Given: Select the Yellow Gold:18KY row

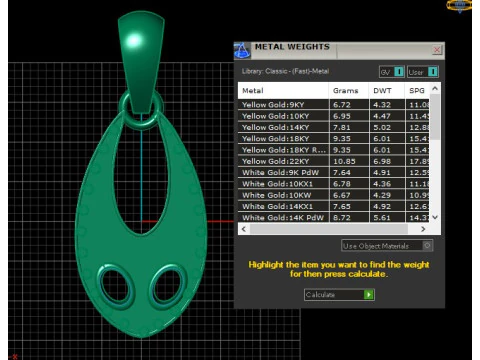Looking at the screenshot, I should [x=334, y=139].
